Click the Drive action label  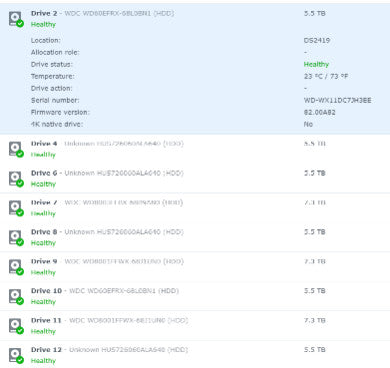(x=51, y=88)
